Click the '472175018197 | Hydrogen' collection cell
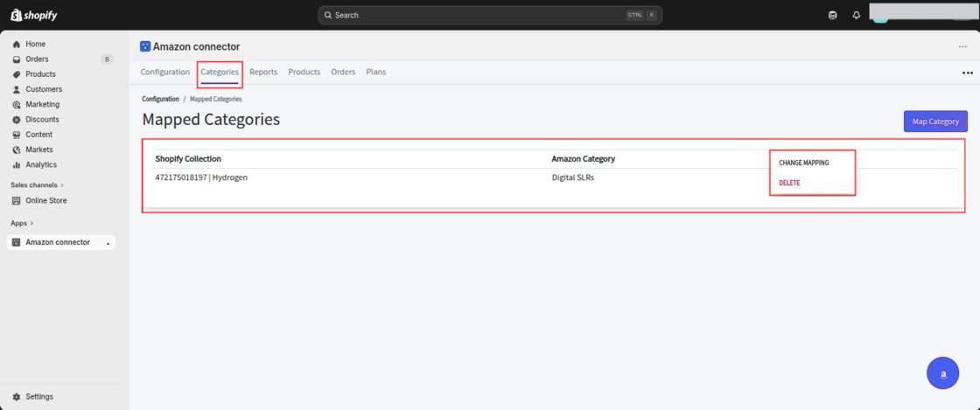This screenshot has width=980, height=410. point(201,177)
